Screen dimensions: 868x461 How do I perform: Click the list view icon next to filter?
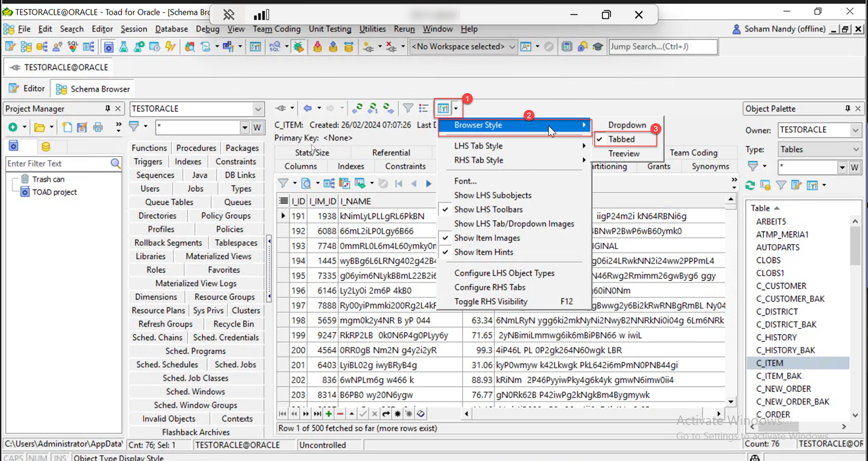click(x=423, y=109)
